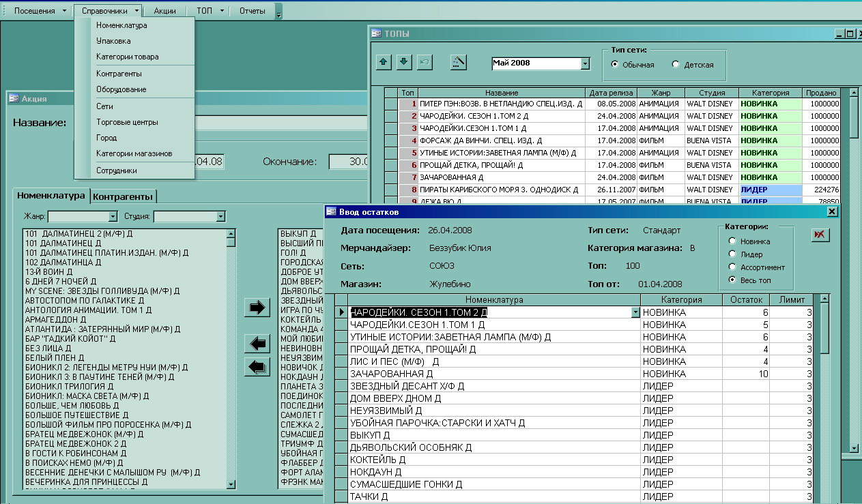This screenshot has height=504, width=862.
Task: Close the Ввод остатков dialog
Action: [831, 211]
